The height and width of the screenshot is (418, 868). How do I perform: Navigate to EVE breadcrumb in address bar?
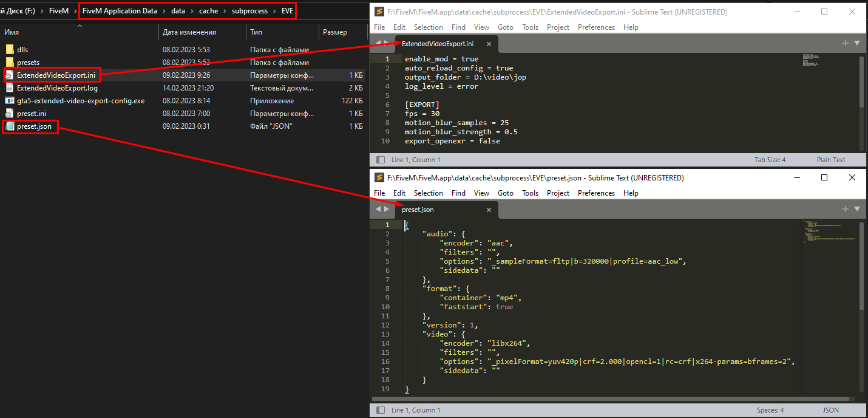tap(287, 11)
